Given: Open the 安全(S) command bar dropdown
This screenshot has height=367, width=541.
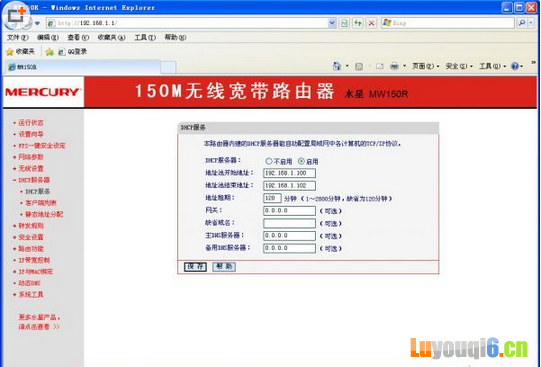Looking at the screenshot, I should pos(459,66).
